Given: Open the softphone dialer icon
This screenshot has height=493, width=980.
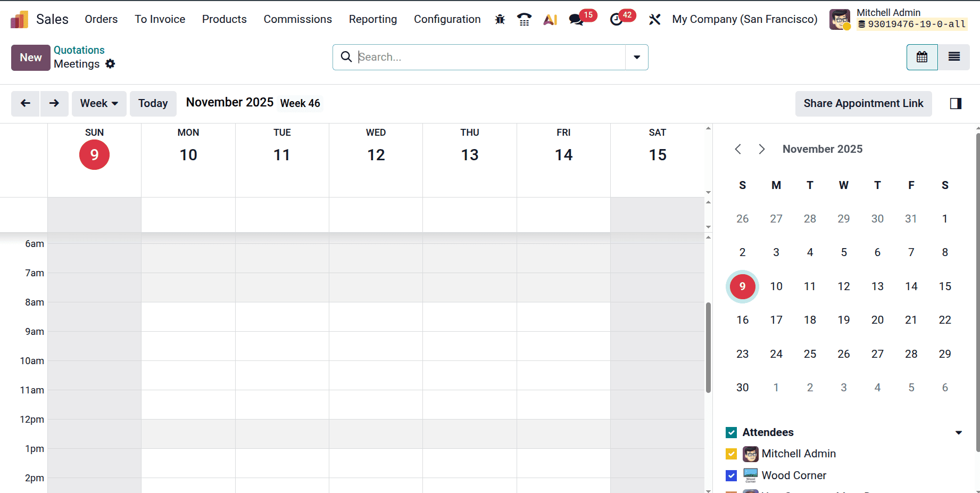Looking at the screenshot, I should 524,19.
